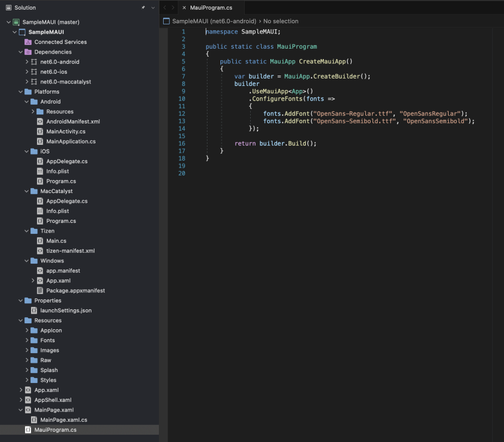Viewport: 504px width, 442px height.
Task: Click the tizen-manifest.xml file icon
Action: tap(40, 251)
